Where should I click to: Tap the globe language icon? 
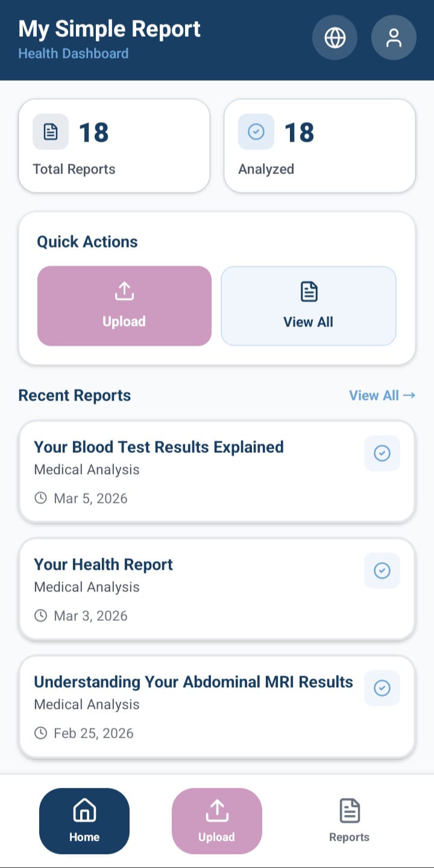coord(335,37)
